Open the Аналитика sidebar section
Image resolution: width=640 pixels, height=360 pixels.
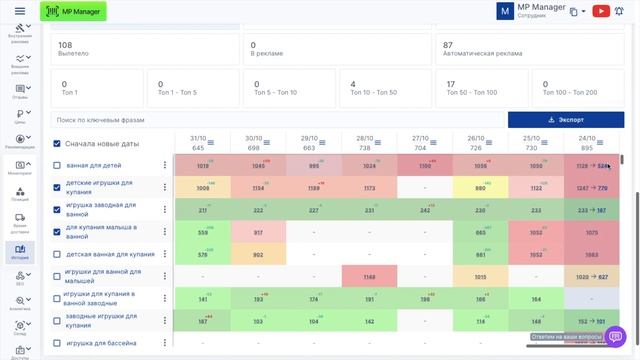tap(20, 303)
